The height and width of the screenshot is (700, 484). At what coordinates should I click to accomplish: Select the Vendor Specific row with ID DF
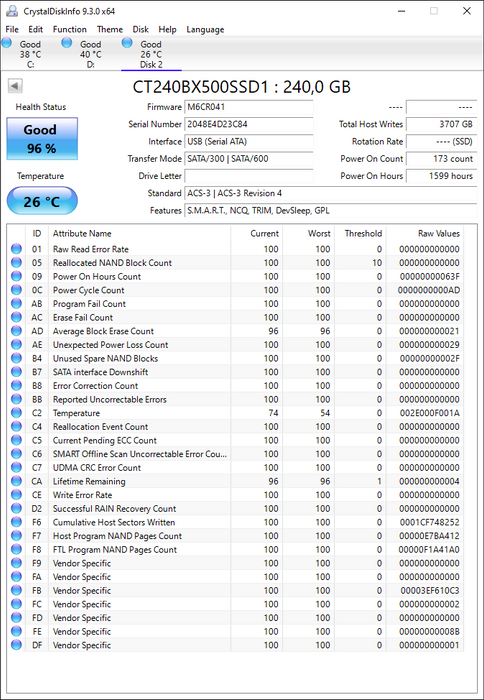coord(237,645)
